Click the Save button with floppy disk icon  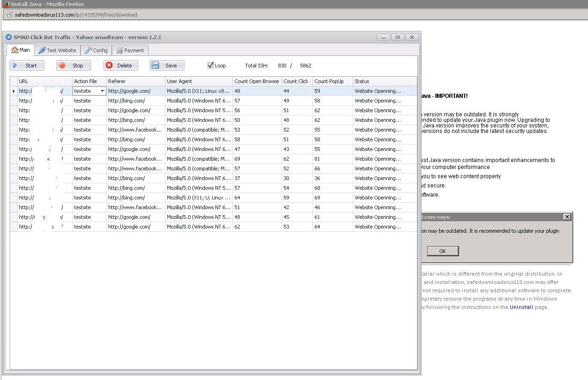[x=167, y=66]
